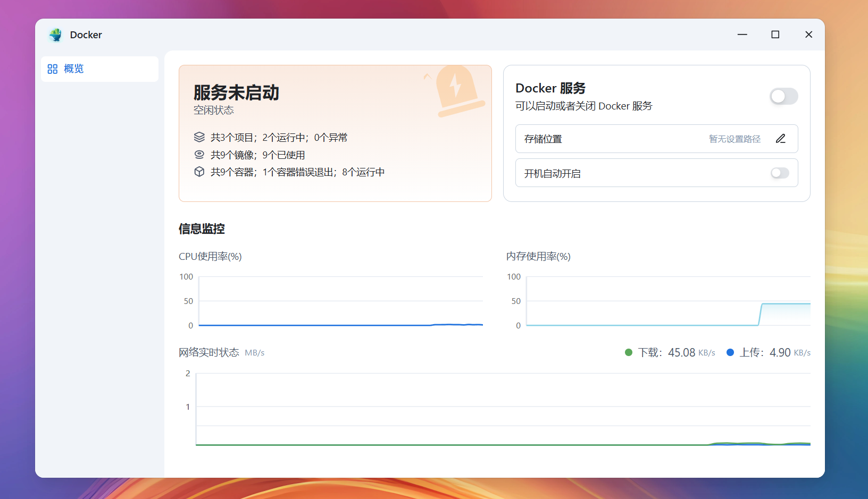Click the 暂无设置路径 storage path field

point(735,139)
